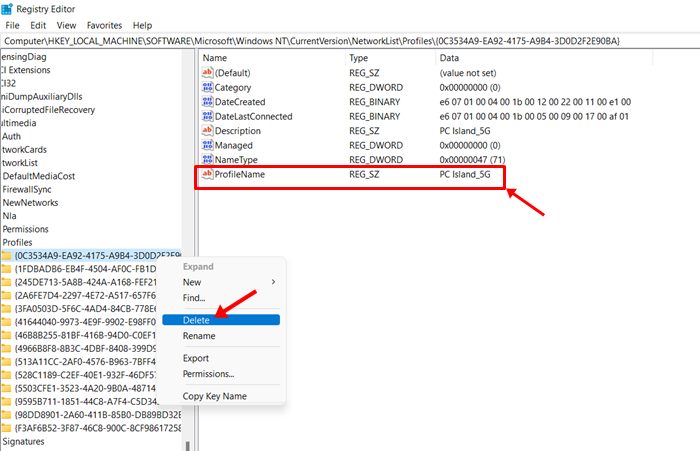The width and height of the screenshot is (700, 451).
Task: Click folder icon of {528C1189-C2EF key
Action: pos(6,375)
